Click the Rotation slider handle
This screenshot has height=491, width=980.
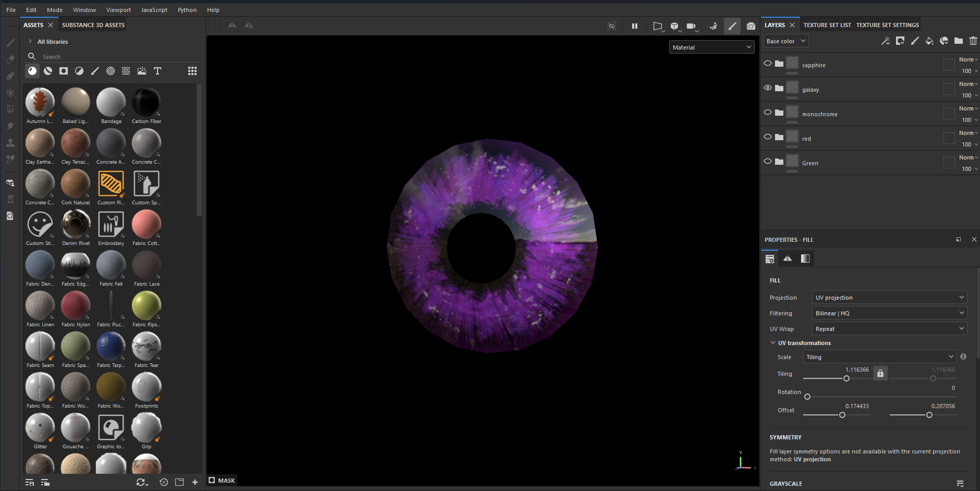tap(807, 397)
